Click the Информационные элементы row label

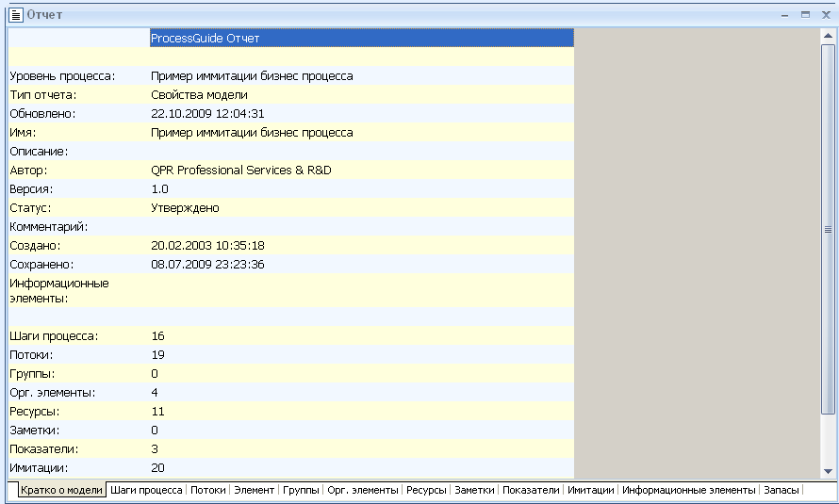click(59, 291)
